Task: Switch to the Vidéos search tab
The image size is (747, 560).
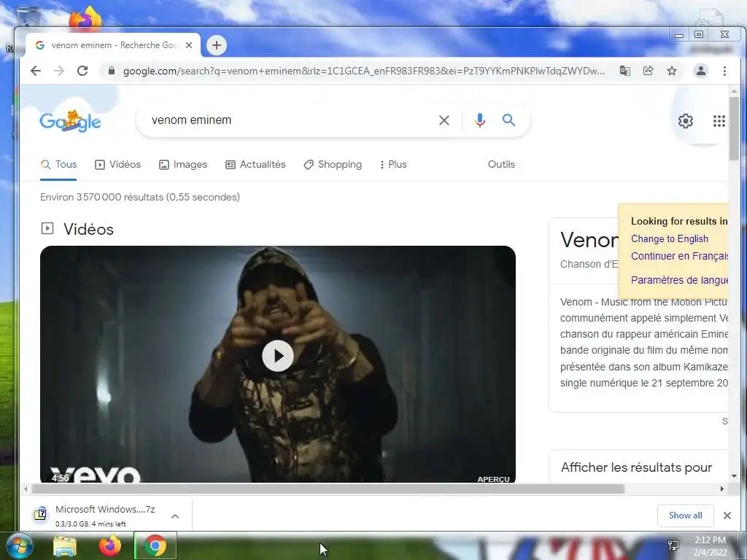Action: point(117,164)
